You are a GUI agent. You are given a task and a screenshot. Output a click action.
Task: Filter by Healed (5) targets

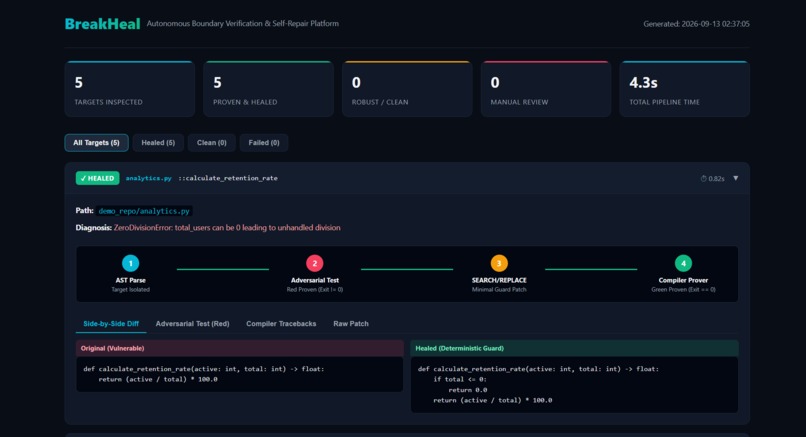tap(158, 142)
